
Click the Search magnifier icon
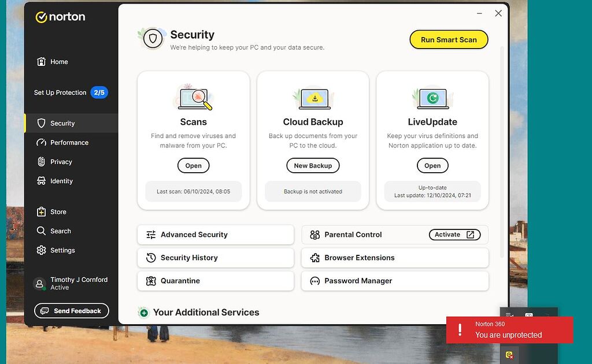coord(41,231)
